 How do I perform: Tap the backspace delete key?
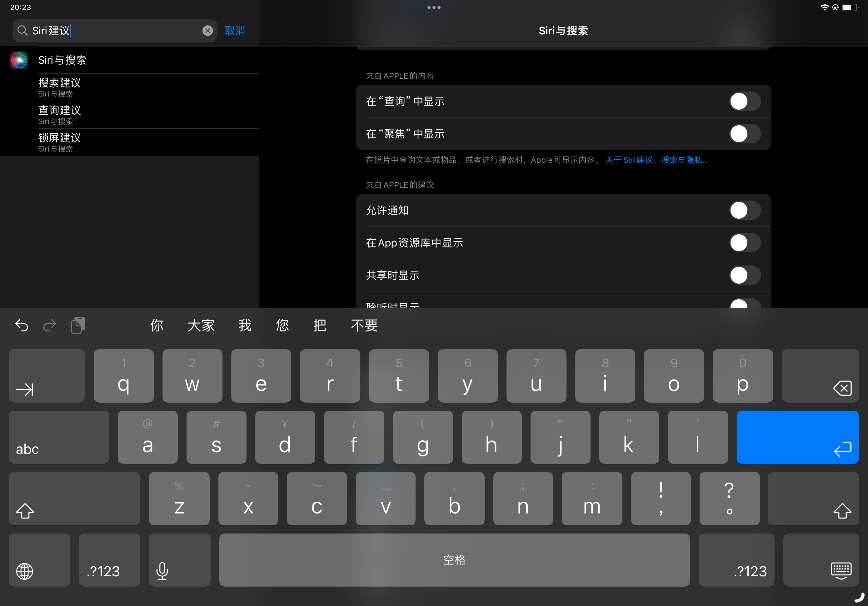(820, 376)
